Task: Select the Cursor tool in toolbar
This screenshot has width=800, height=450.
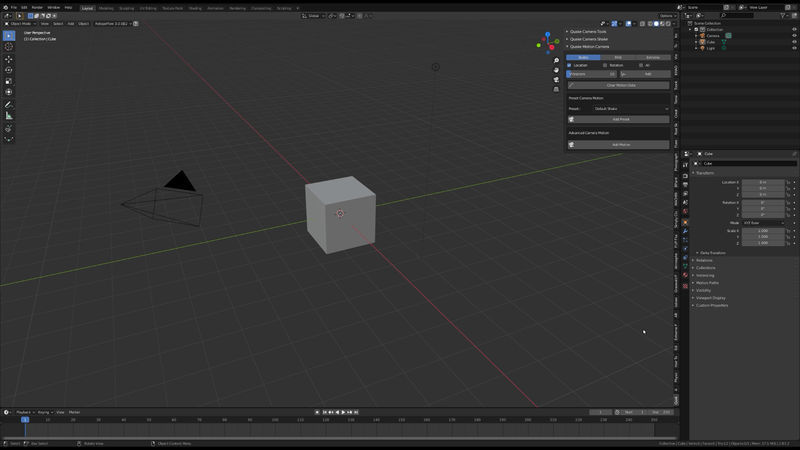Action: (9, 47)
